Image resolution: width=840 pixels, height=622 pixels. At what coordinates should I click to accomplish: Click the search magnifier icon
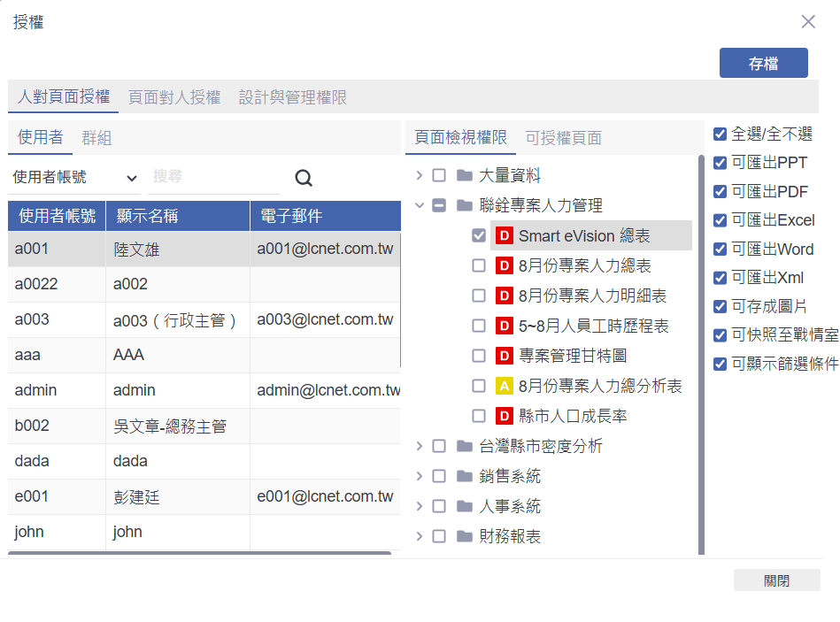(304, 178)
